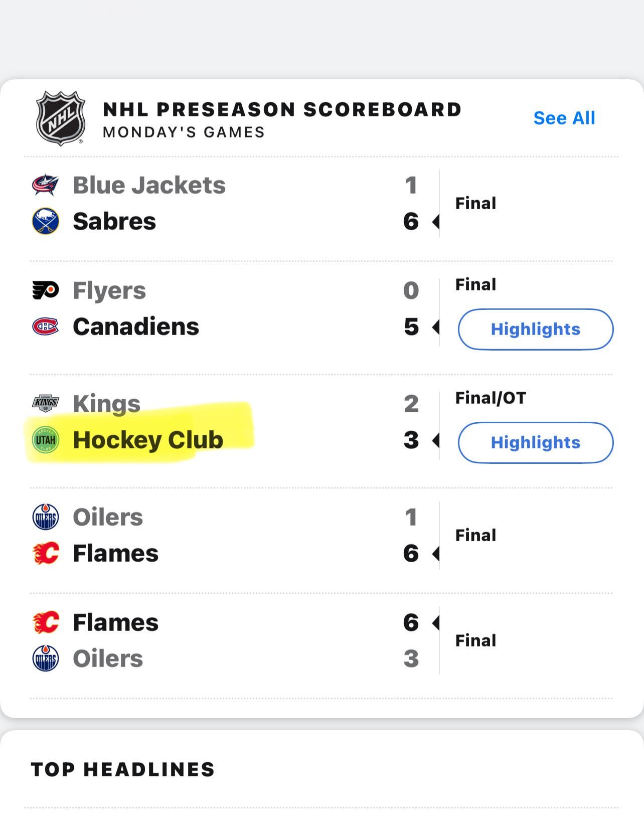Image resolution: width=644 pixels, height=832 pixels.
Task: Tap the Blue Jackets team logo
Action: [x=46, y=185]
